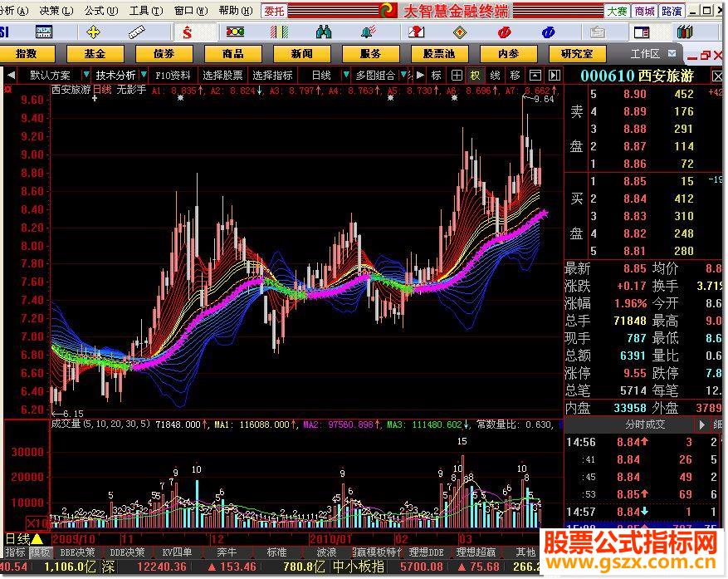The width and height of the screenshot is (728, 579).
Task: Click the 商品 yellow button
Action: (x=232, y=53)
